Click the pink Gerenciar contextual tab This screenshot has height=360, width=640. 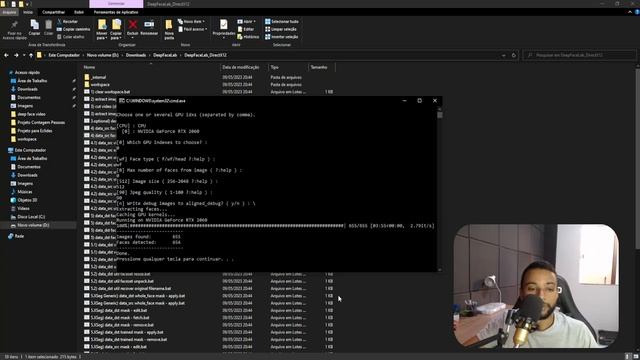coord(116,4)
